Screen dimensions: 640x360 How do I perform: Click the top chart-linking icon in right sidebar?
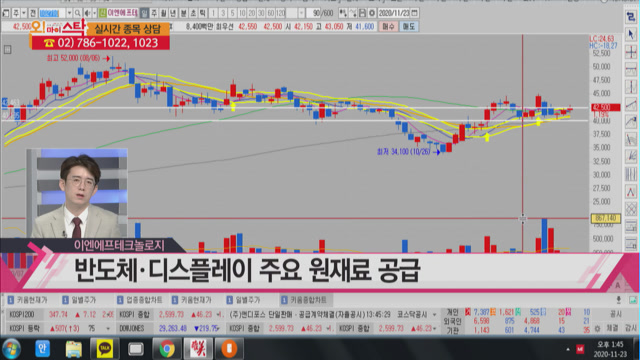631,17
